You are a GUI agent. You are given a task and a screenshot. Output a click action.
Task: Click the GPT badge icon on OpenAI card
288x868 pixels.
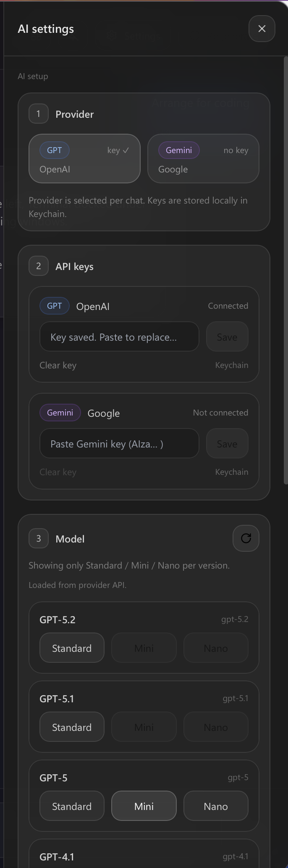[54, 150]
